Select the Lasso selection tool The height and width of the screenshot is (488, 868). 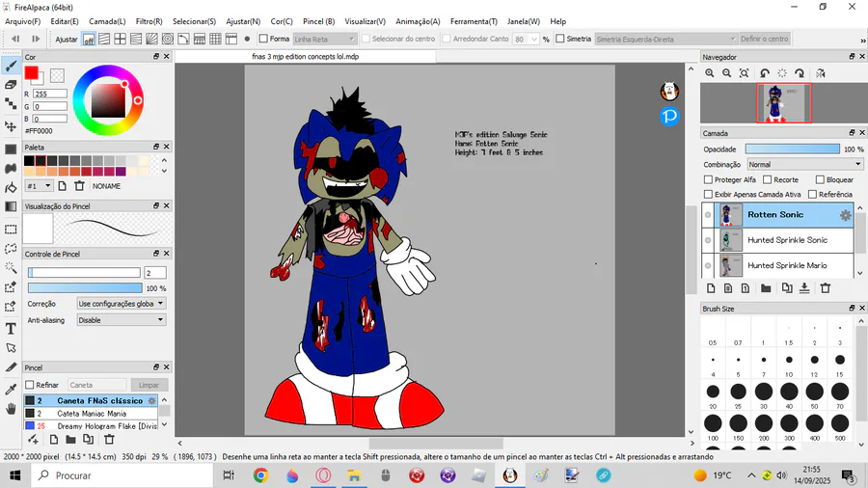coord(11,249)
